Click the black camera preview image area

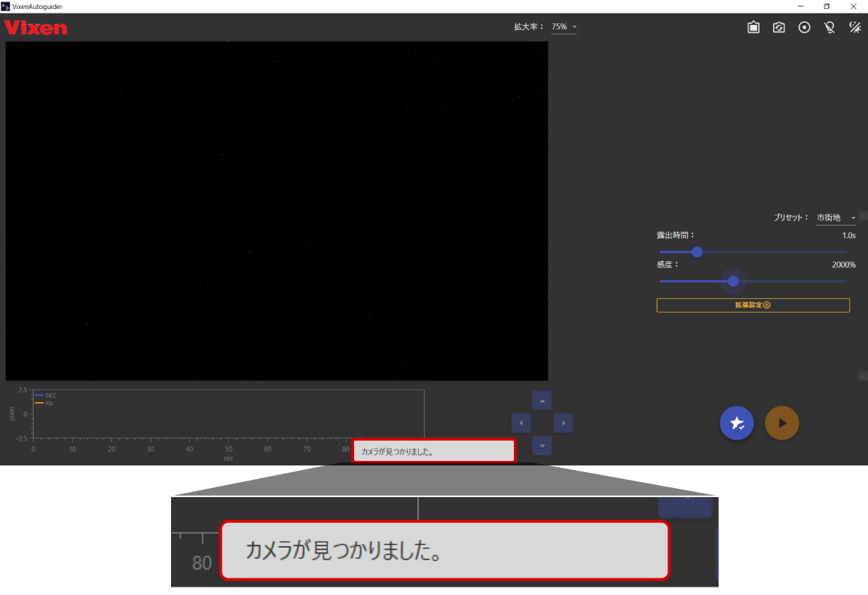tap(277, 211)
